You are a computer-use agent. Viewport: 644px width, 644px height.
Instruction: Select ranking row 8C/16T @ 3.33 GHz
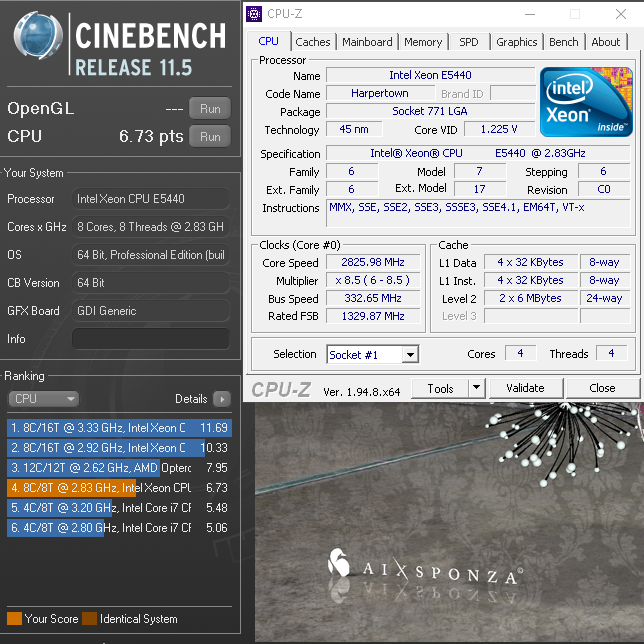point(119,428)
